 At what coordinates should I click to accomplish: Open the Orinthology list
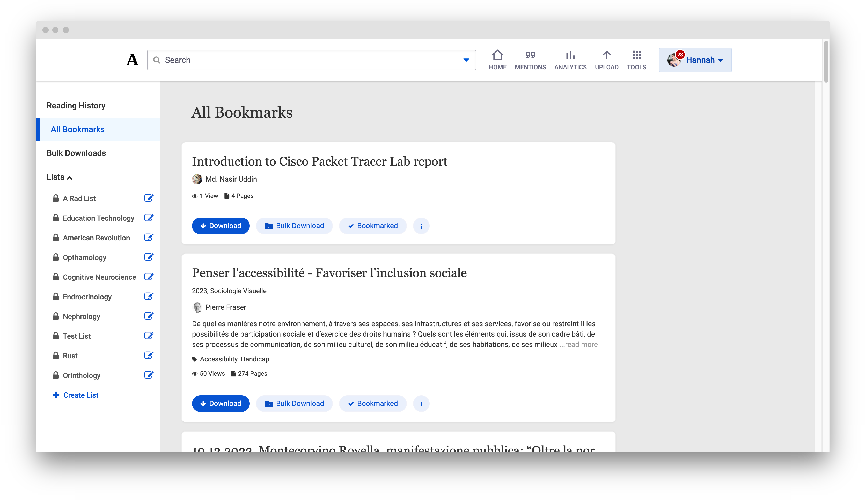(82, 375)
